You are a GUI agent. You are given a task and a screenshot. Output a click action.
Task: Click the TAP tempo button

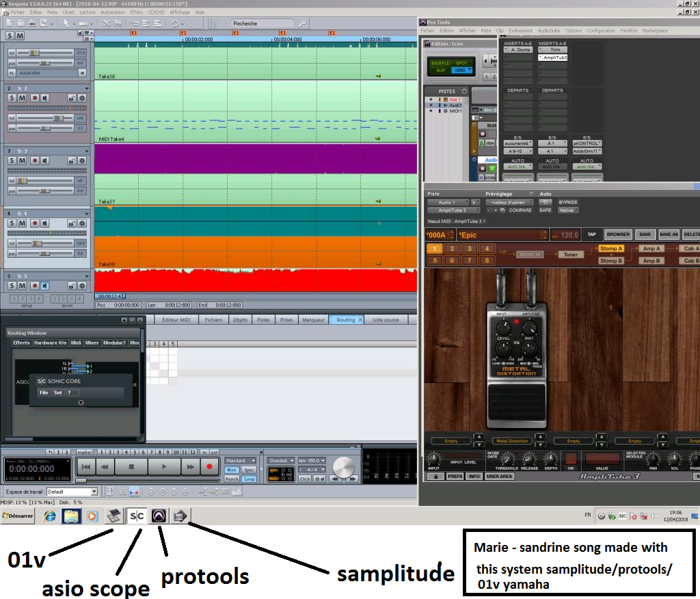pyautogui.click(x=592, y=234)
